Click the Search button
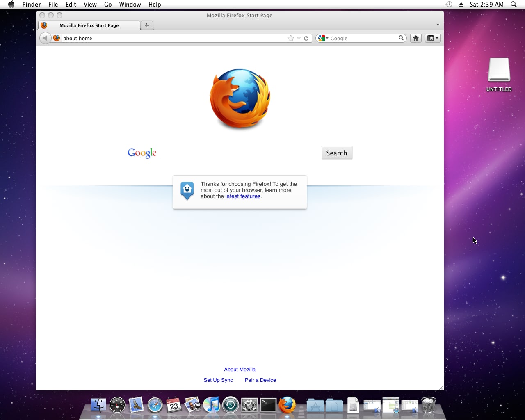 [x=337, y=153]
